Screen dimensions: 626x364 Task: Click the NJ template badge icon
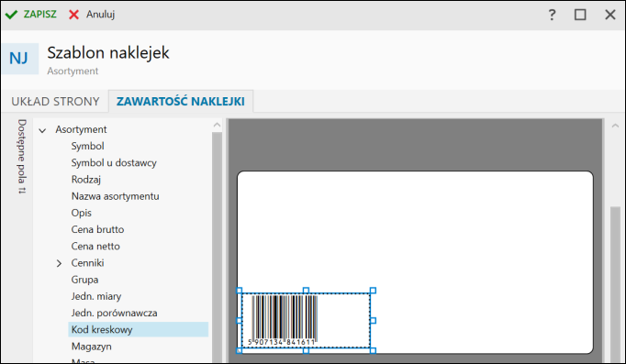[x=19, y=59]
